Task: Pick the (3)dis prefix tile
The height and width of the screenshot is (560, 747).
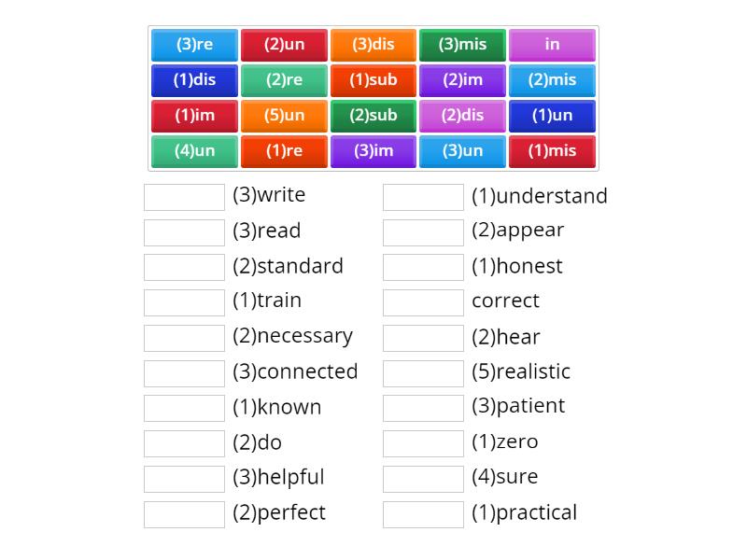Action: pos(373,44)
